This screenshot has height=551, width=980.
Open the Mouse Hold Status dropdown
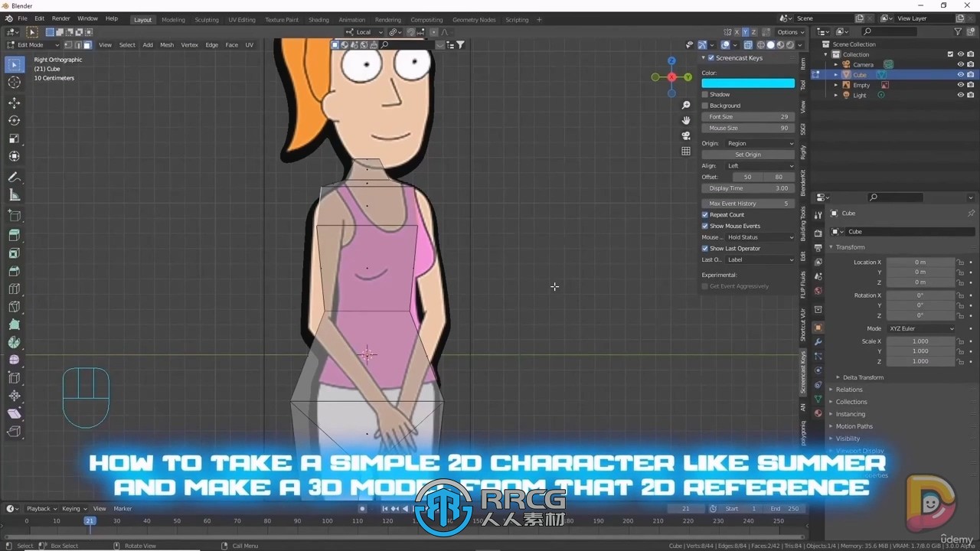(759, 237)
